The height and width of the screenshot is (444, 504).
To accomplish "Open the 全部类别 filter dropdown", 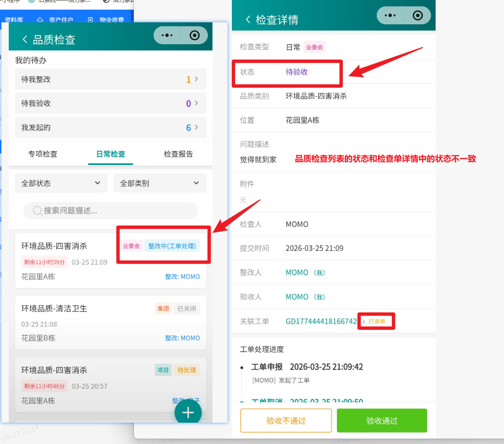I will (x=160, y=183).
